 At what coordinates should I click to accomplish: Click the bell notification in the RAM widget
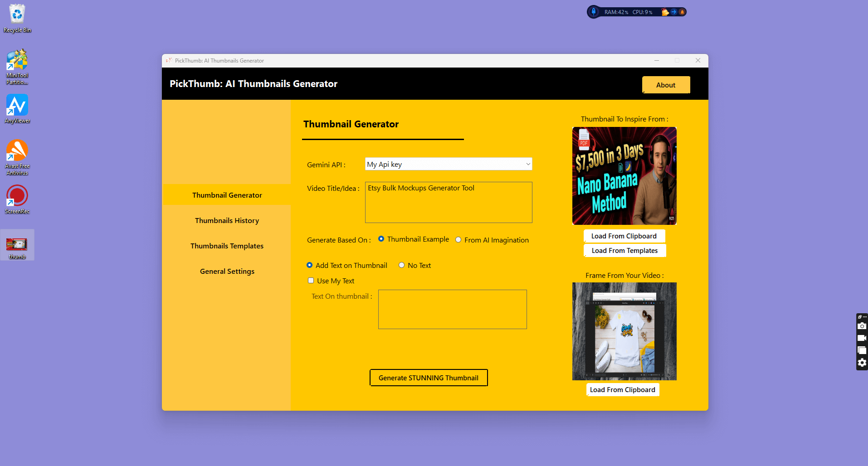682,12
